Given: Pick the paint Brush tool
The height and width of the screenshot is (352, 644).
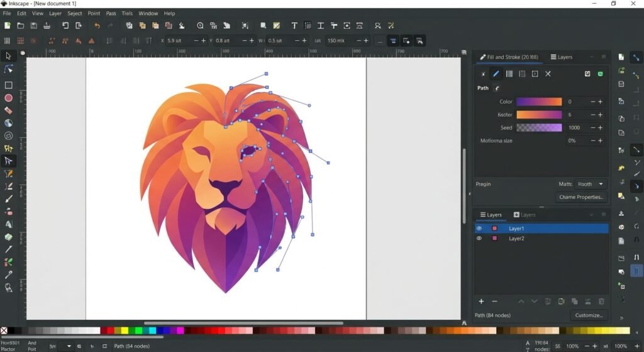Looking at the screenshot, I should [x=8, y=199].
